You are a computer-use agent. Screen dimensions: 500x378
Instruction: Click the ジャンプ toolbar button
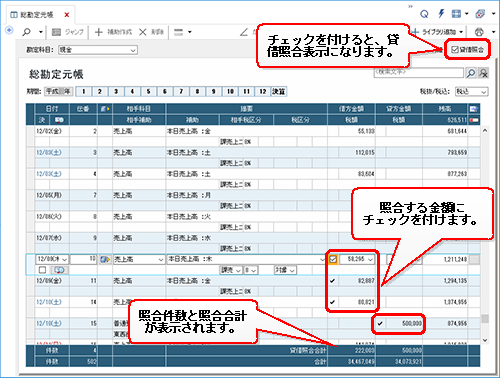pyautogui.click(x=68, y=32)
